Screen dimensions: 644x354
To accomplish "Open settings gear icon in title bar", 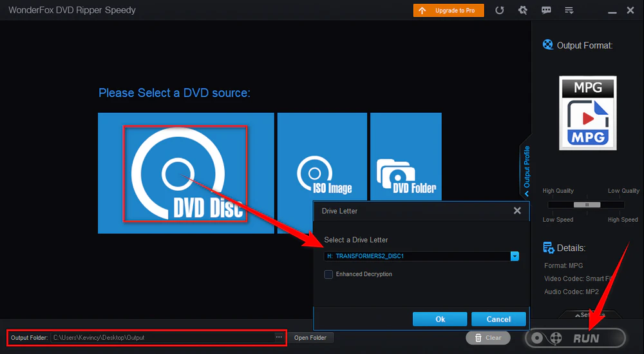I will tap(522, 10).
